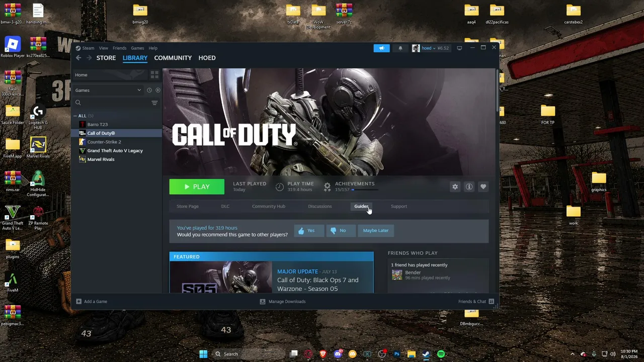Open Spotify from the taskbar
The width and height of the screenshot is (644, 362).
click(441, 354)
